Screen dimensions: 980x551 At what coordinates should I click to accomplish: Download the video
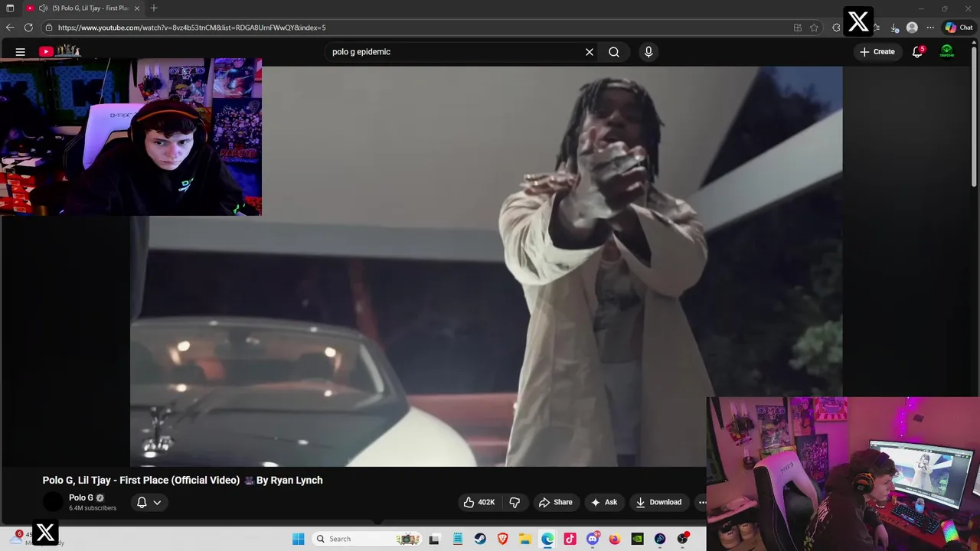658,502
